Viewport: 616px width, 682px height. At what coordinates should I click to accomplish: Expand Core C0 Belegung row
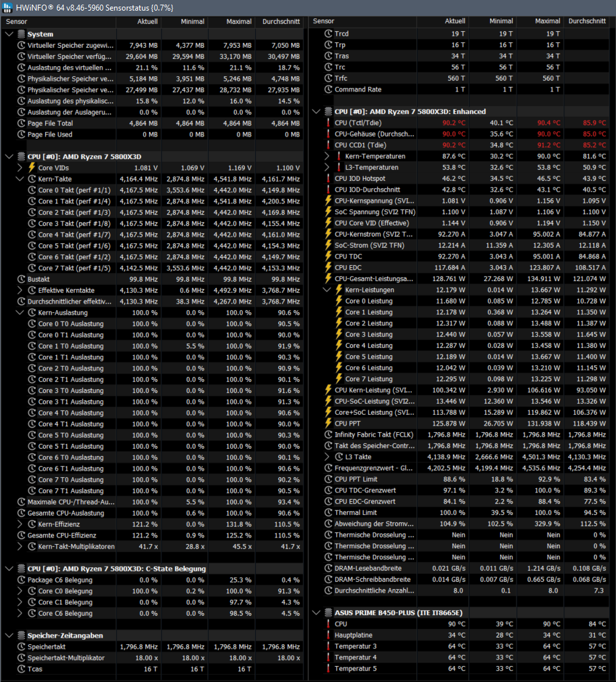pos(20,591)
